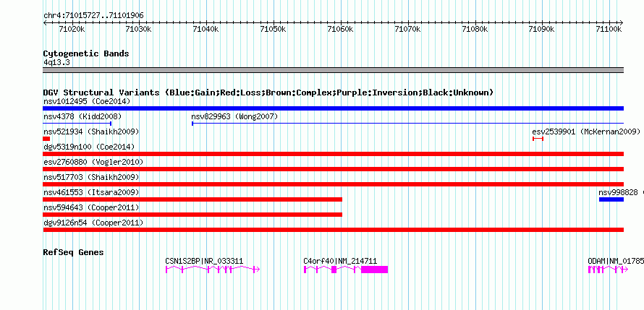Click the ODAM gene model glyph

pyautogui.click(x=608, y=269)
